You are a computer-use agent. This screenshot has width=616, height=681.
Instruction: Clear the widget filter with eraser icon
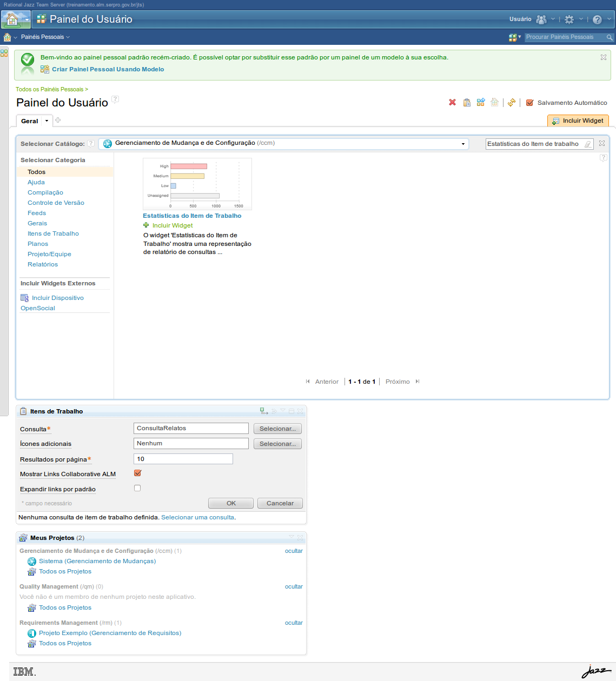588,144
